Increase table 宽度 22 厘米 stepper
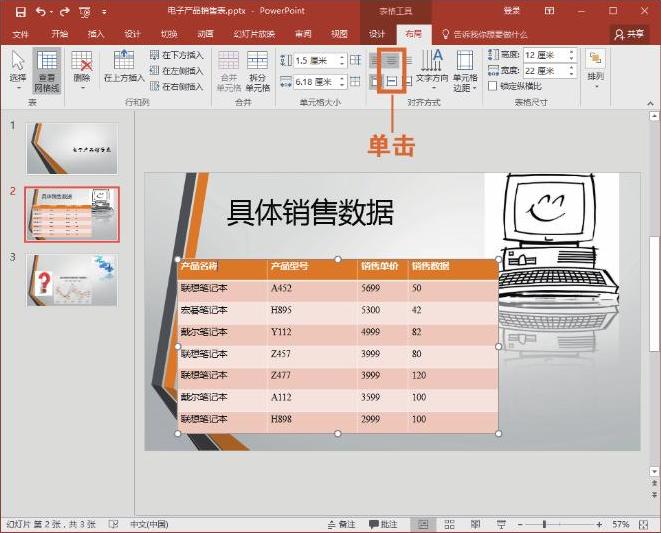Screen dimensions: 661x533 point(572,67)
